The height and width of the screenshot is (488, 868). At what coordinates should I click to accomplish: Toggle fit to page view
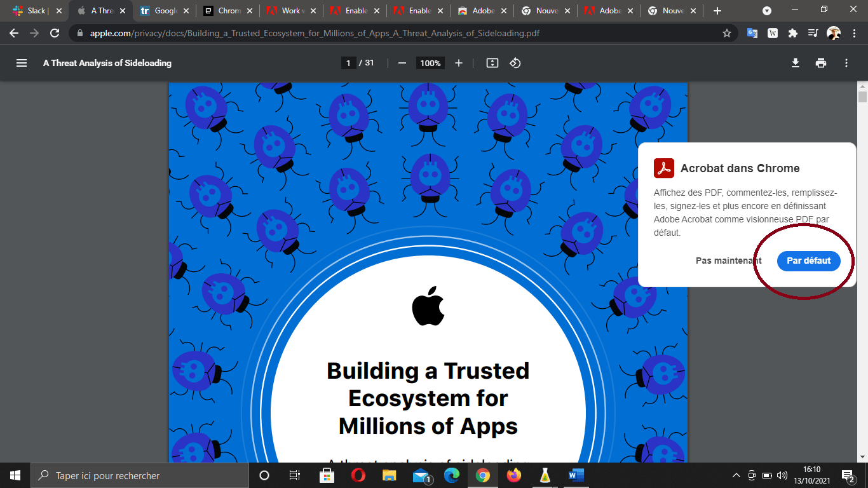point(492,63)
